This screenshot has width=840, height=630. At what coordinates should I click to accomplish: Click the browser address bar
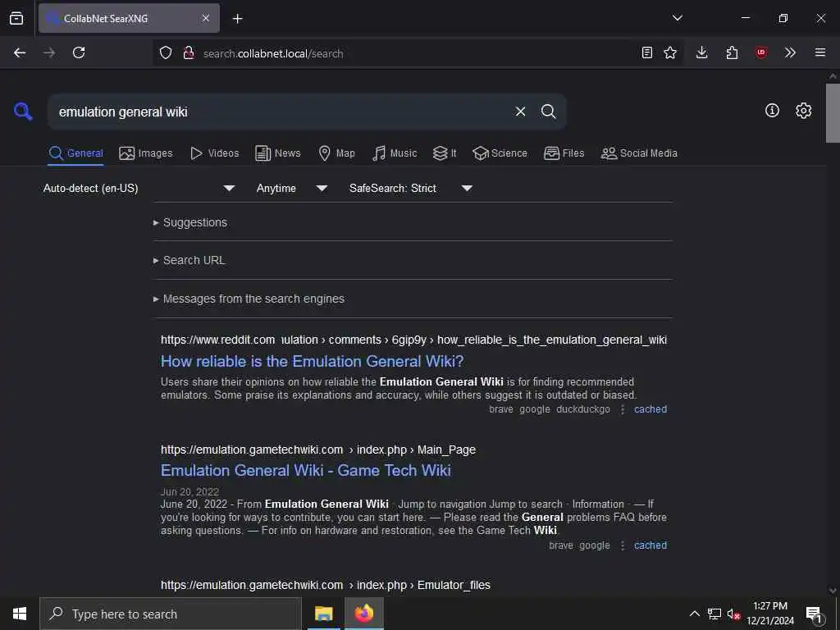click(418, 53)
